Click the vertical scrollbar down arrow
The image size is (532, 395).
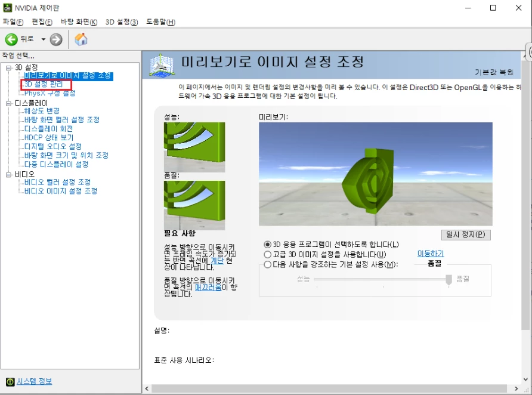[x=525, y=379]
